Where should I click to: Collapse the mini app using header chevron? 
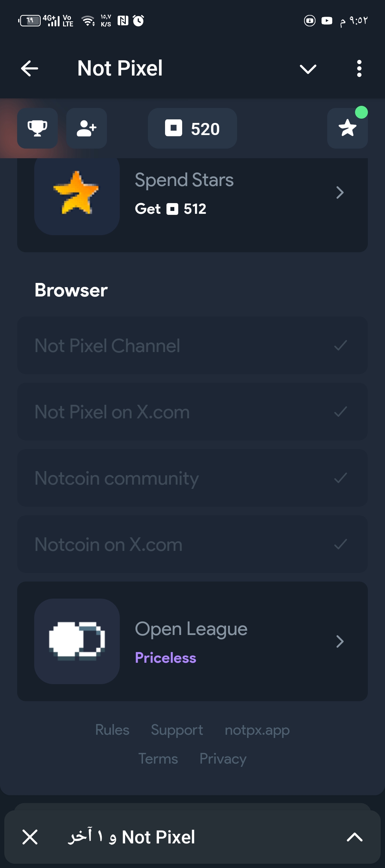pos(308,68)
